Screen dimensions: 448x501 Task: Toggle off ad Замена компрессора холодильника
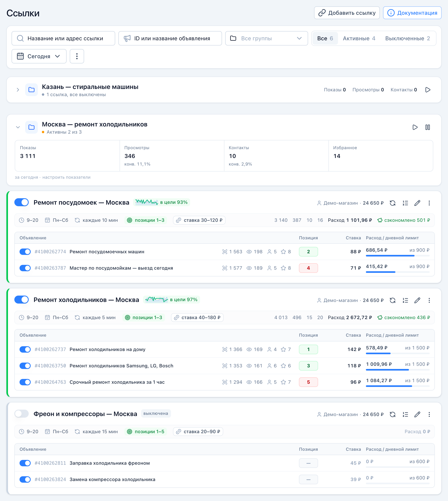tap(25, 479)
